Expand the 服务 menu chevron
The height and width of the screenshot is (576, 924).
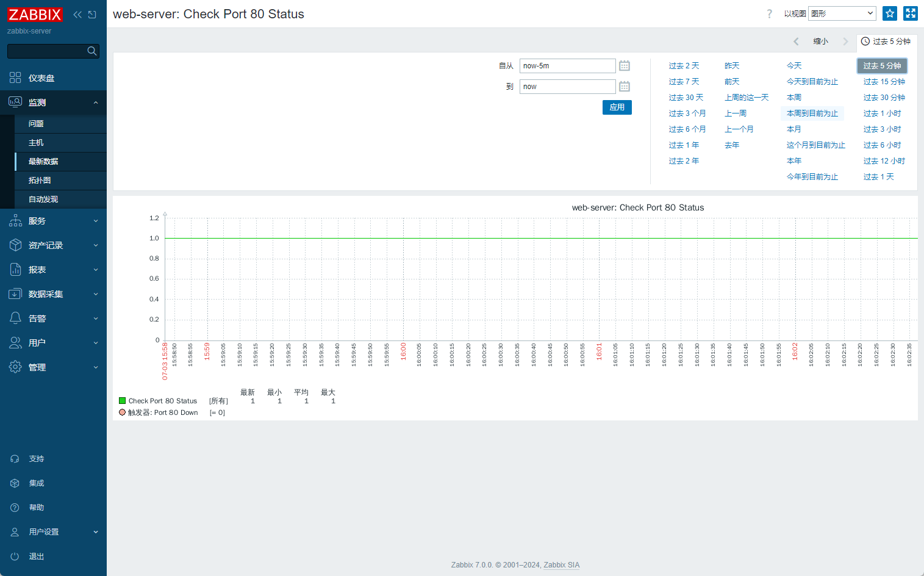click(96, 221)
